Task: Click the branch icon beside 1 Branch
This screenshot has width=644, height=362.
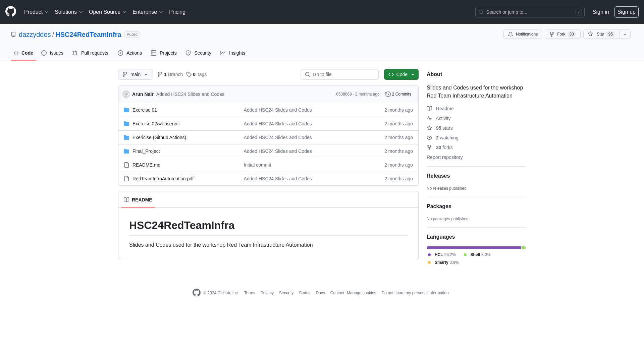Action: coord(160,74)
